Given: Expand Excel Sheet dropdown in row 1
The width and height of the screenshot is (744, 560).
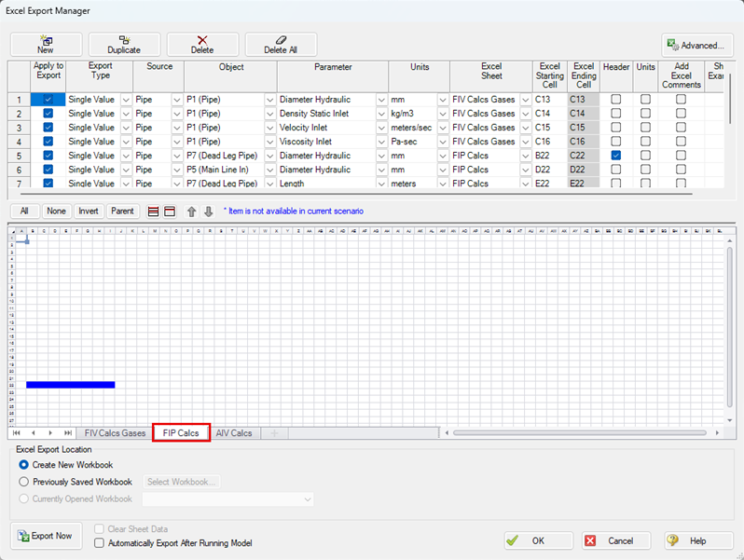Looking at the screenshot, I should [524, 100].
